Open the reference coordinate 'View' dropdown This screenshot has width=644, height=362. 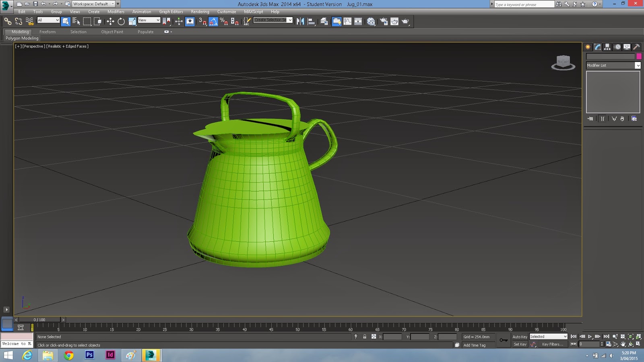click(x=149, y=20)
